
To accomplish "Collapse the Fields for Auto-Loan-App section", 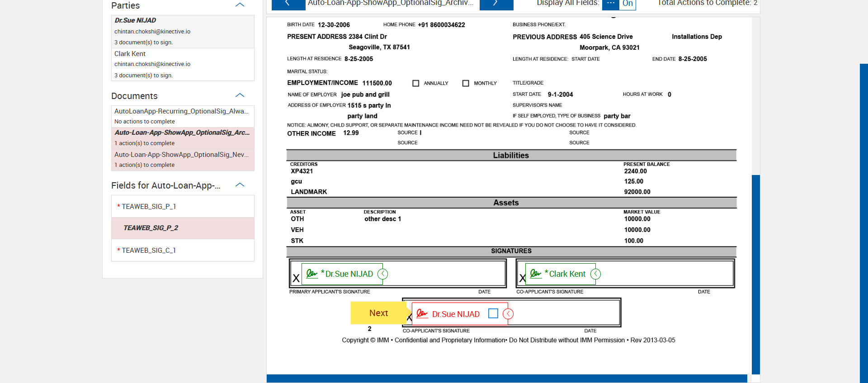I will (x=240, y=185).
